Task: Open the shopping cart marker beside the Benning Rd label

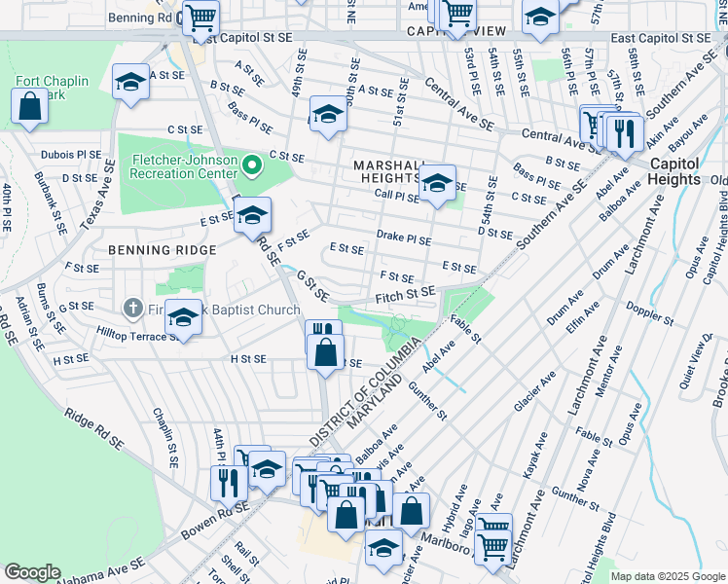Action: click(201, 20)
